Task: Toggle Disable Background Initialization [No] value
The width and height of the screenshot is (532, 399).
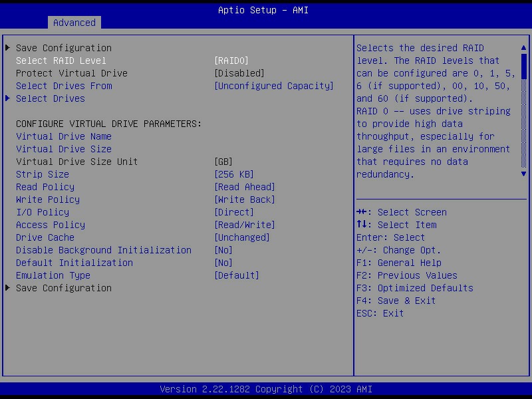Action: pyautogui.click(x=223, y=250)
